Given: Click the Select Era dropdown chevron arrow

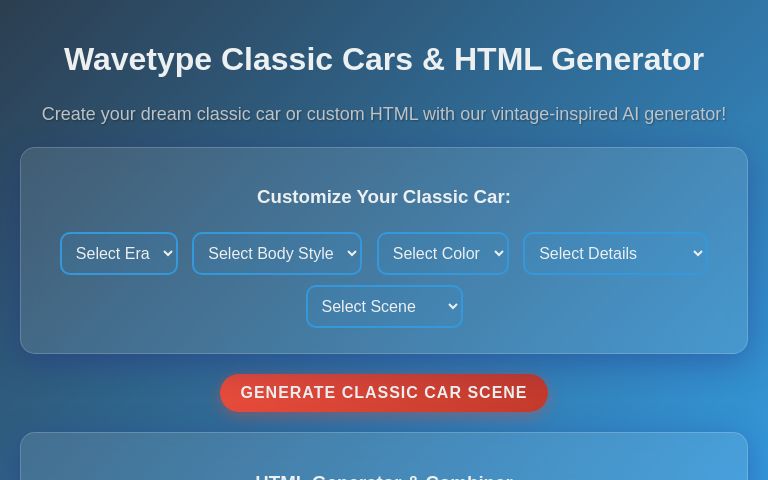Looking at the screenshot, I should (x=167, y=254).
